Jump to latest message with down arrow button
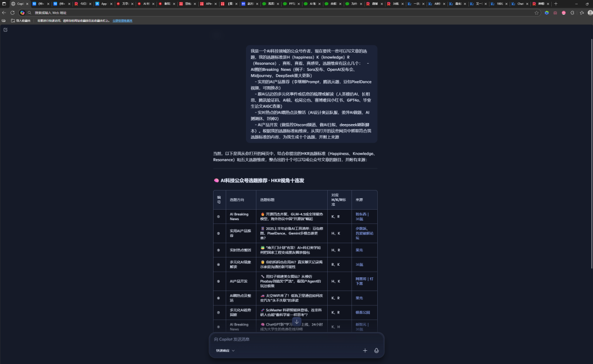The width and height of the screenshot is (593, 364). [x=296, y=322]
